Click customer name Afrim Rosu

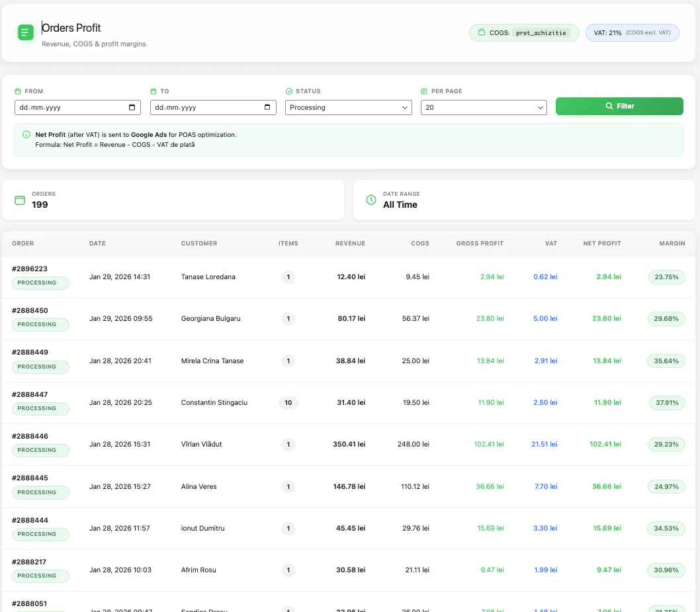tap(198, 570)
